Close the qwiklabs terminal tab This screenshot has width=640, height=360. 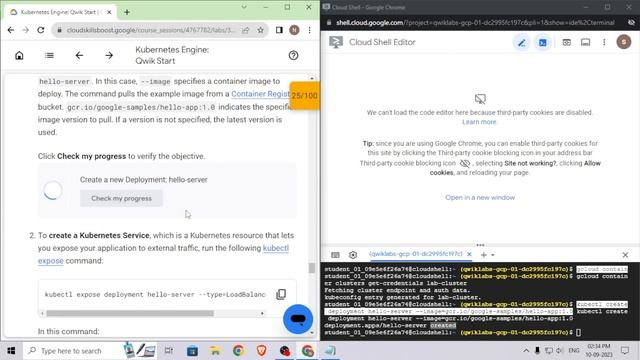click(469, 254)
